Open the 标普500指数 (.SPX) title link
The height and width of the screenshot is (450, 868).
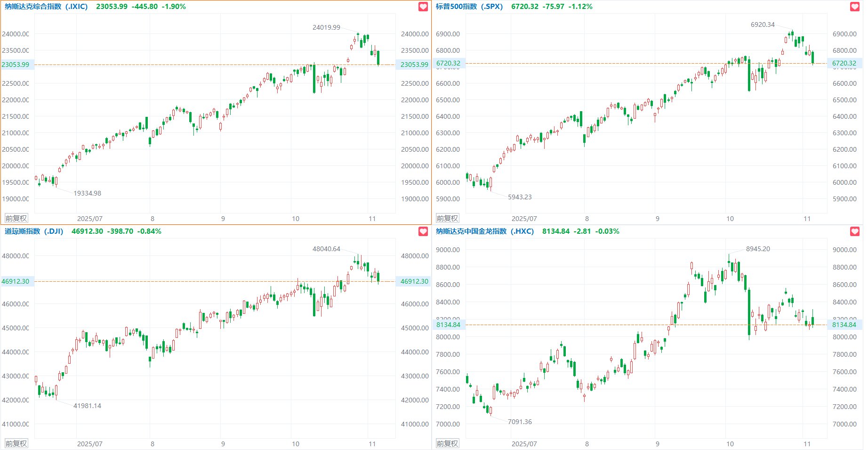click(469, 7)
